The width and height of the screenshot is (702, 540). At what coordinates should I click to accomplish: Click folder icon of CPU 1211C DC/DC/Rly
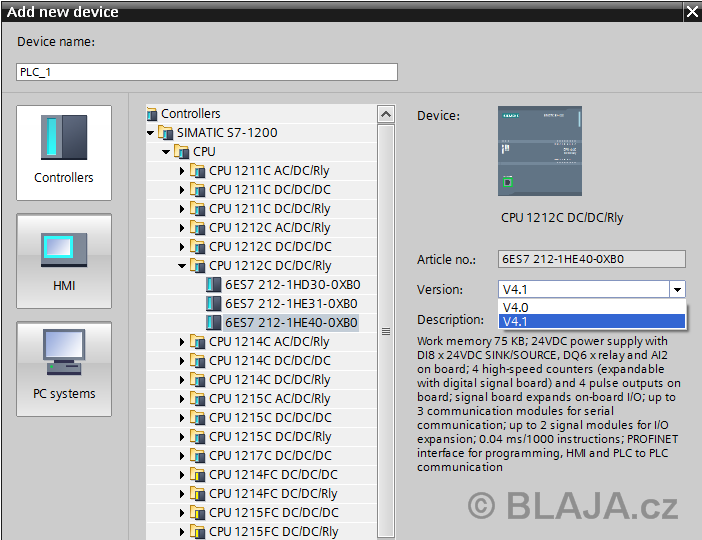pos(197,209)
